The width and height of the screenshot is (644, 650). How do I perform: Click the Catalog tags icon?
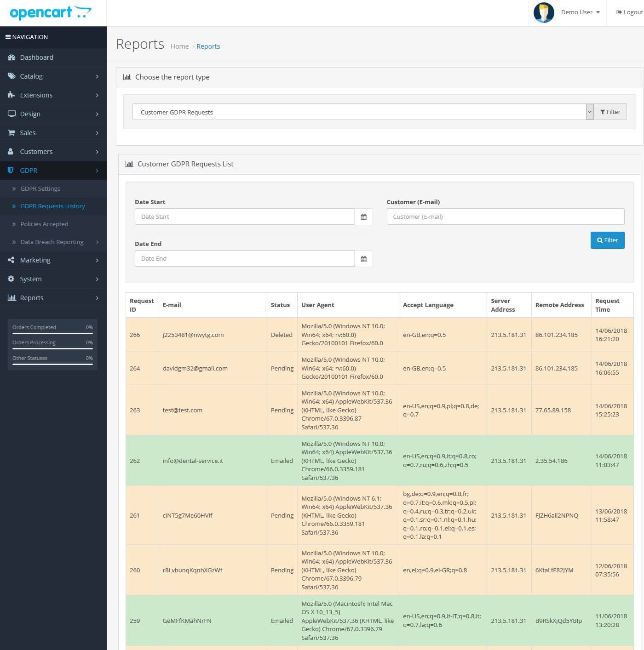(11, 76)
